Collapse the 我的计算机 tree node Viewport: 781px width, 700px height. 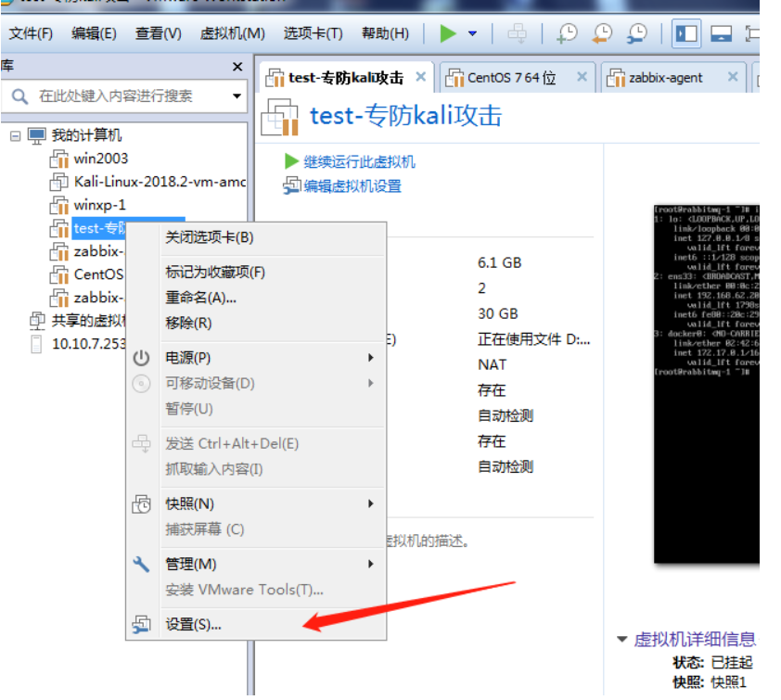pos(16,136)
